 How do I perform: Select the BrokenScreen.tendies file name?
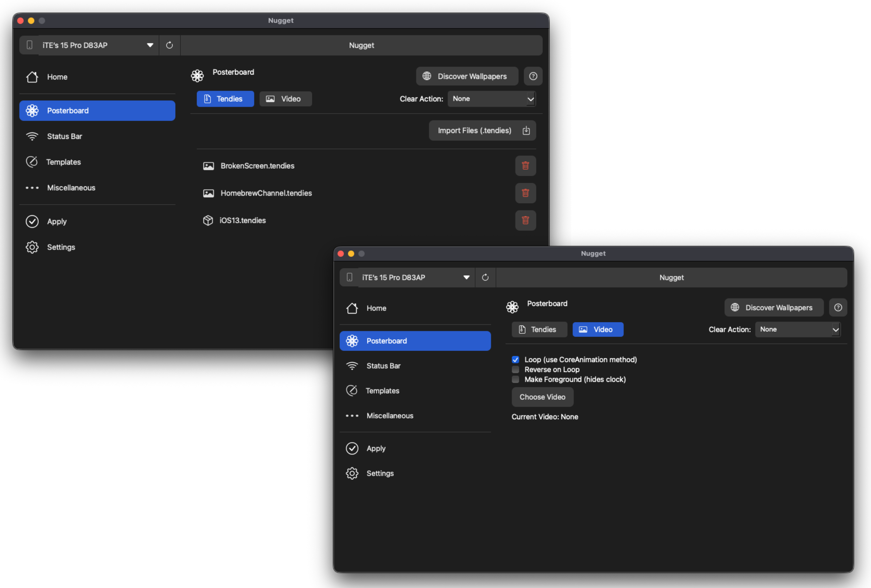(257, 166)
